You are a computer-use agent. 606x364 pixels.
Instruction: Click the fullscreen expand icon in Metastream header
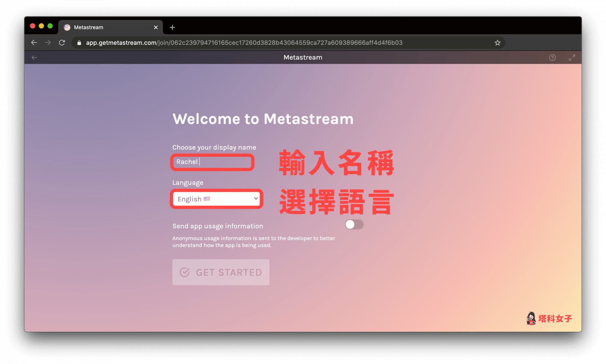572,57
